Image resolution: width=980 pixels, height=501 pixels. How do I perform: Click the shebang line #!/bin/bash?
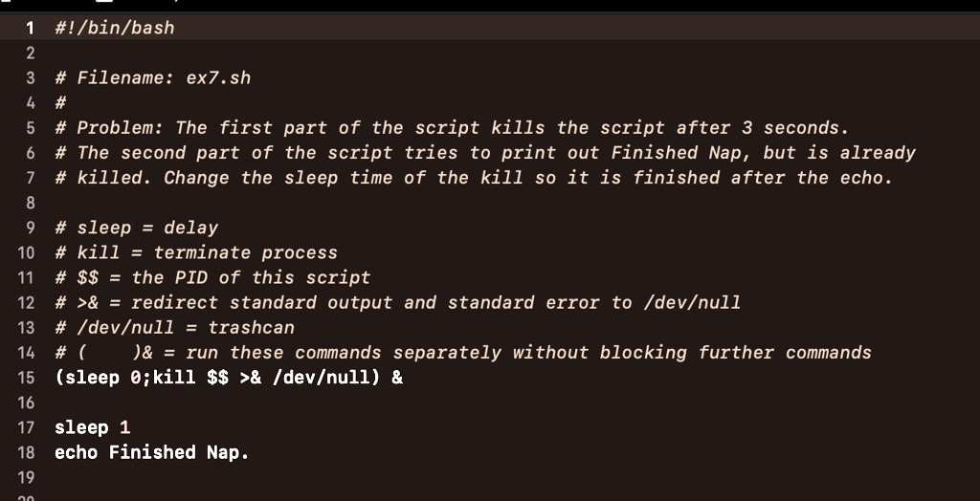(x=115, y=28)
